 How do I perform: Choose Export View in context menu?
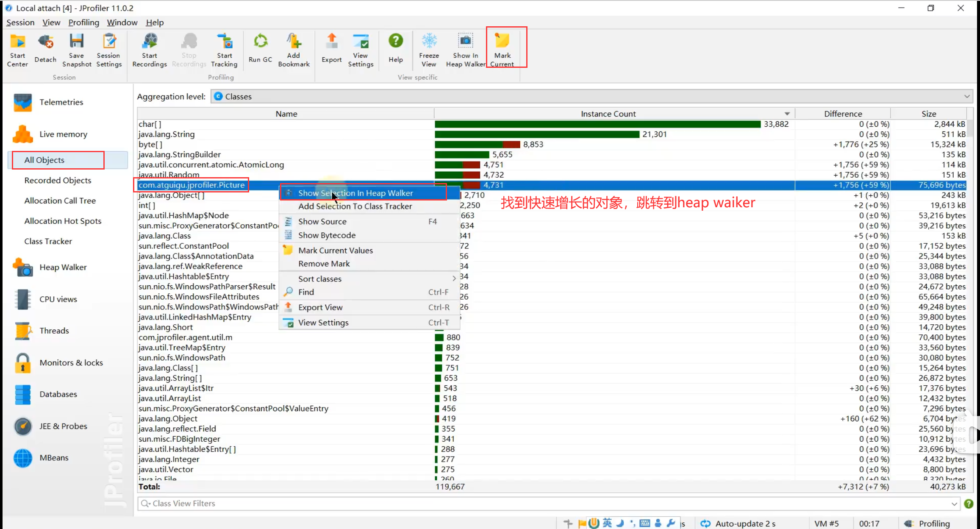click(x=369, y=307)
